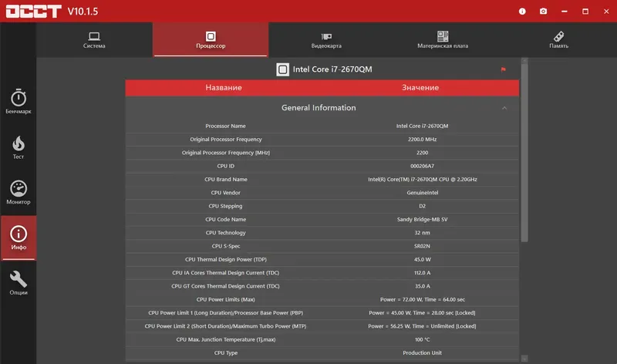617x364 pixels.
Task: Select the 112.0 A IA Cores TDC value
Action: pos(422,273)
